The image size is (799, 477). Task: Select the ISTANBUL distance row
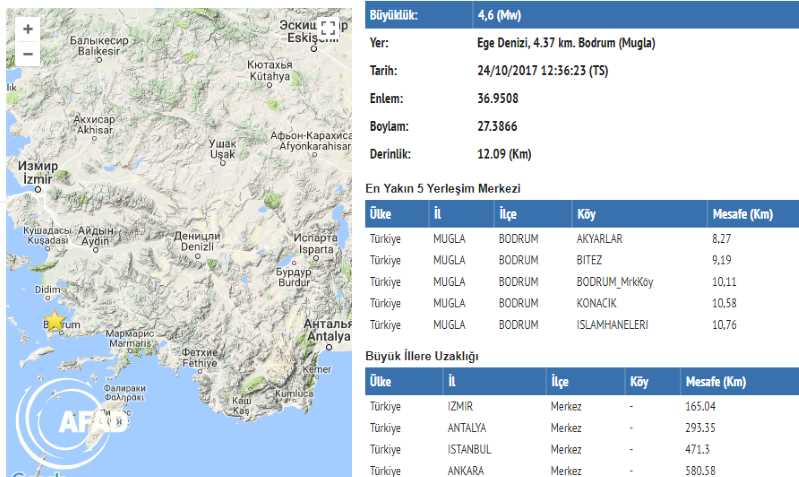[580, 449]
